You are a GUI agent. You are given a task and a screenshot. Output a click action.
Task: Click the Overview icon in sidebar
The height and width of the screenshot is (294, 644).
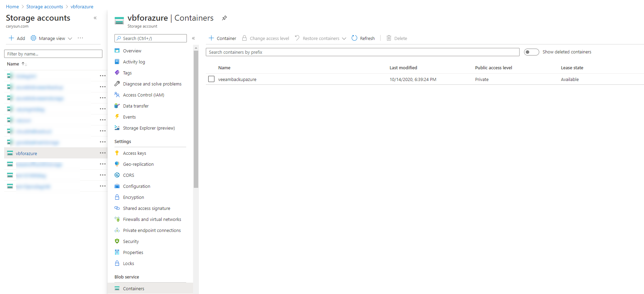click(x=117, y=51)
